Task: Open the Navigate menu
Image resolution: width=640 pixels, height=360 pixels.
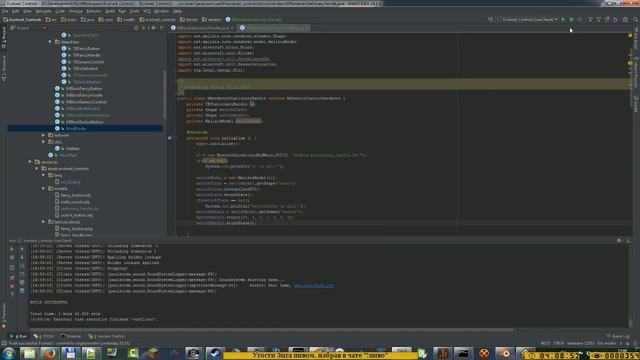Action: 43,11
